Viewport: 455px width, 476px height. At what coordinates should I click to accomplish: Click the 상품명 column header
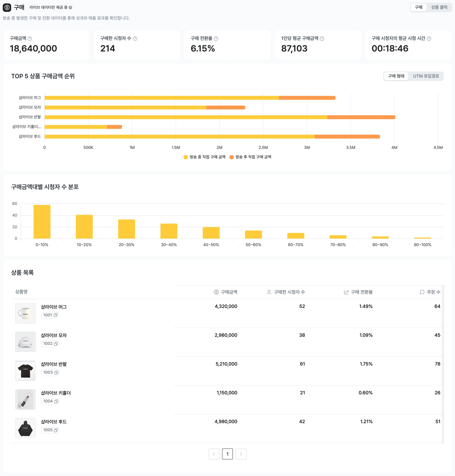(21, 292)
